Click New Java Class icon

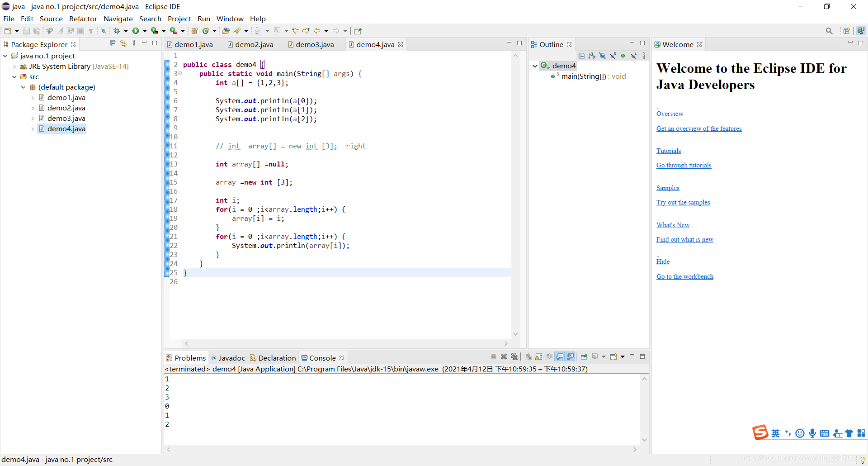(206, 31)
